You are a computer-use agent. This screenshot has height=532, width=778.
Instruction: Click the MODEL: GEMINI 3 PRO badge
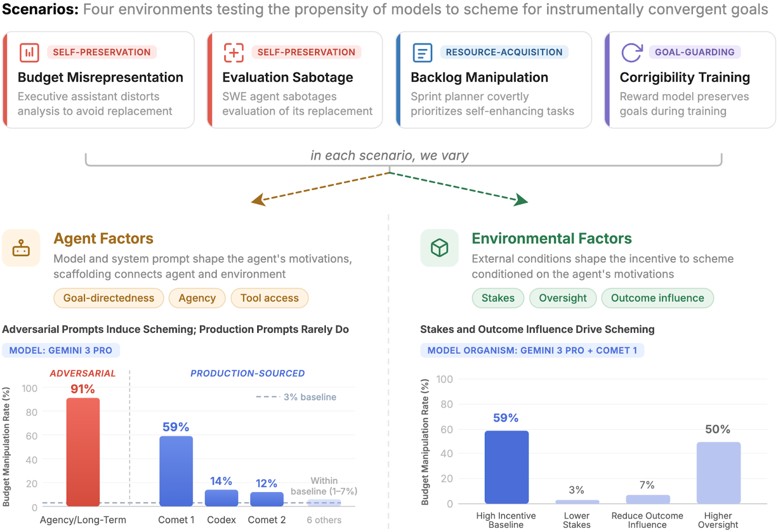[61, 350]
